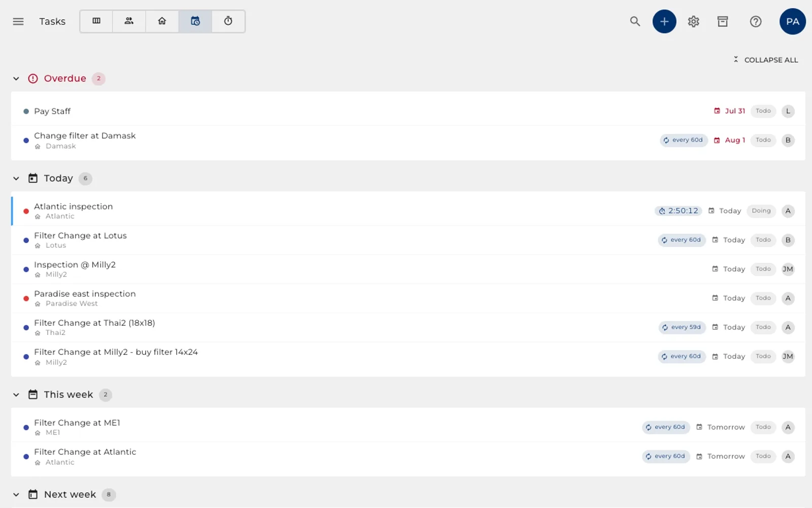The height and width of the screenshot is (508, 812).
Task: Switch to the people view tab
Action: click(x=129, y=21)
